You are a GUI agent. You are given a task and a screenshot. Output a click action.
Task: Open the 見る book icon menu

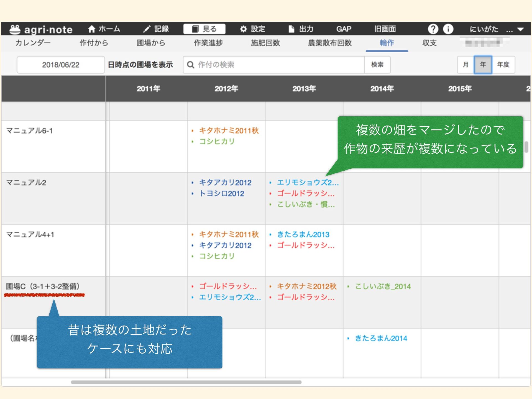196,29
